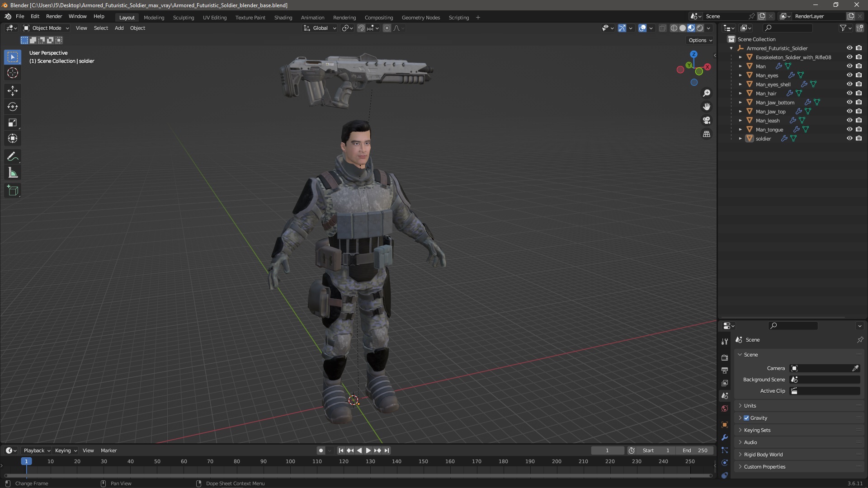Hide Man_hair object in outliner
Screen dimensions: 868x488
pos(849,93)
